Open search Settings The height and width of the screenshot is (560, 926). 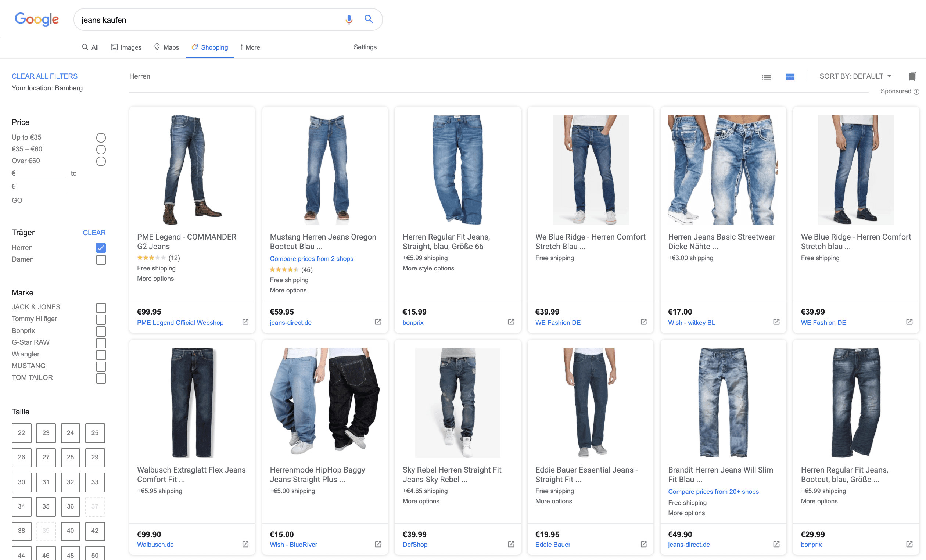(x=365, y=47)
